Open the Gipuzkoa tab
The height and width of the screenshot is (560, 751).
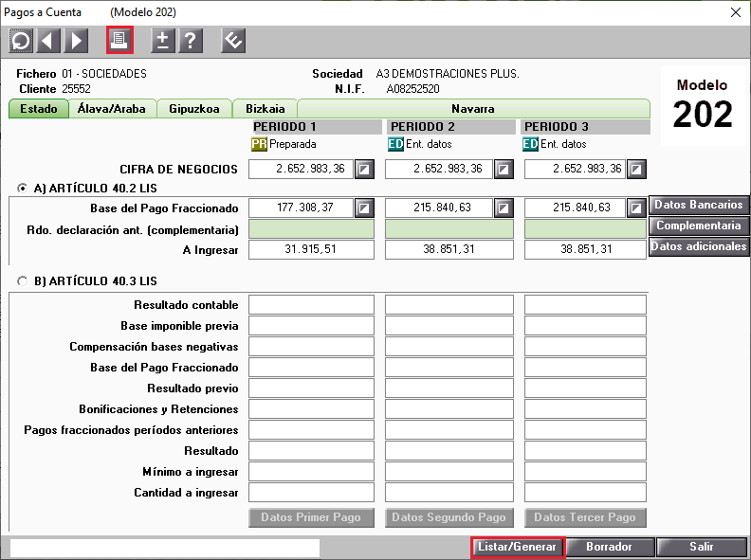click(x=194, y=109)
